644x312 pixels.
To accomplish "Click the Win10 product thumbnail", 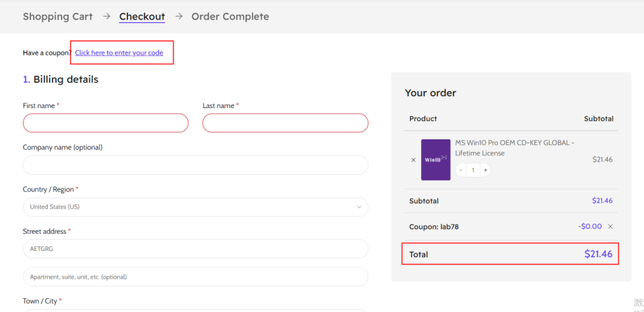I will click(x=436, y=159).
